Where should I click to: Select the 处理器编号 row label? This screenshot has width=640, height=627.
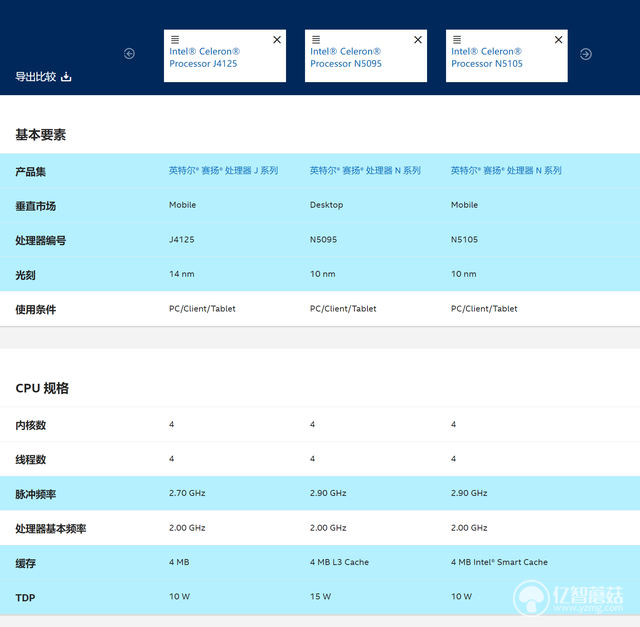point(40,240)
